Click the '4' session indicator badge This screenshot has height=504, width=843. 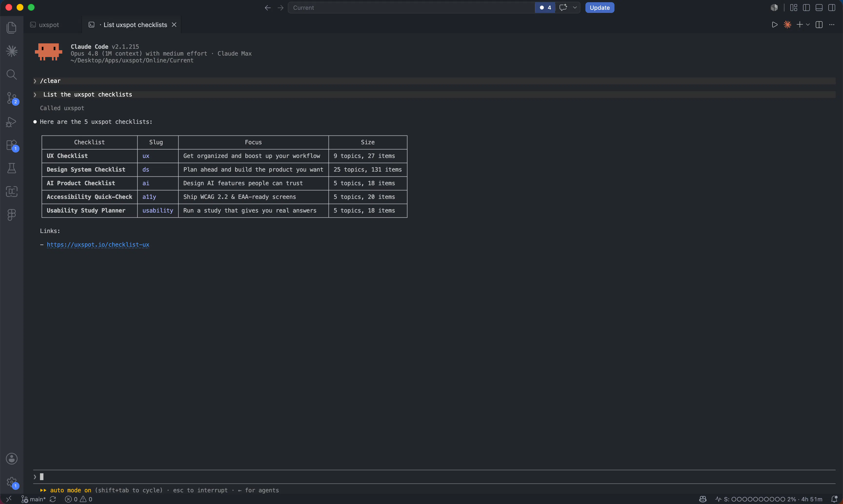pyautogui.click(x=545, y=8)
